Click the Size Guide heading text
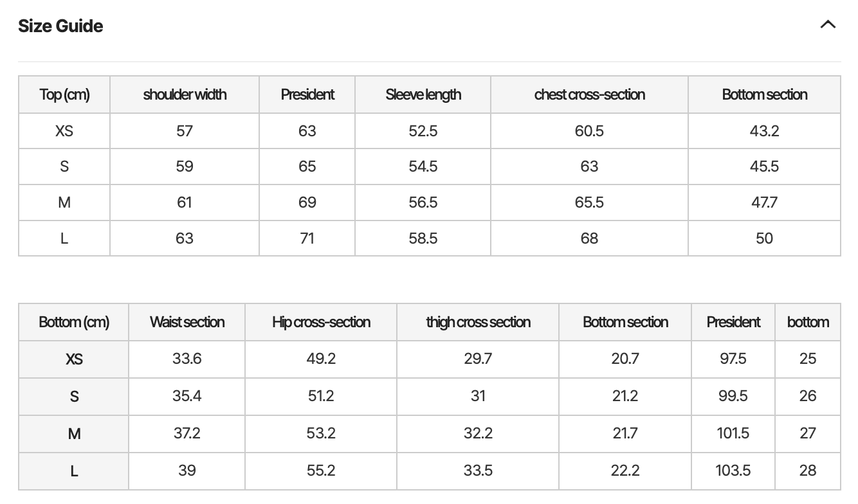Viewport: 858px width, 504px height. click(x=60, y=26)
